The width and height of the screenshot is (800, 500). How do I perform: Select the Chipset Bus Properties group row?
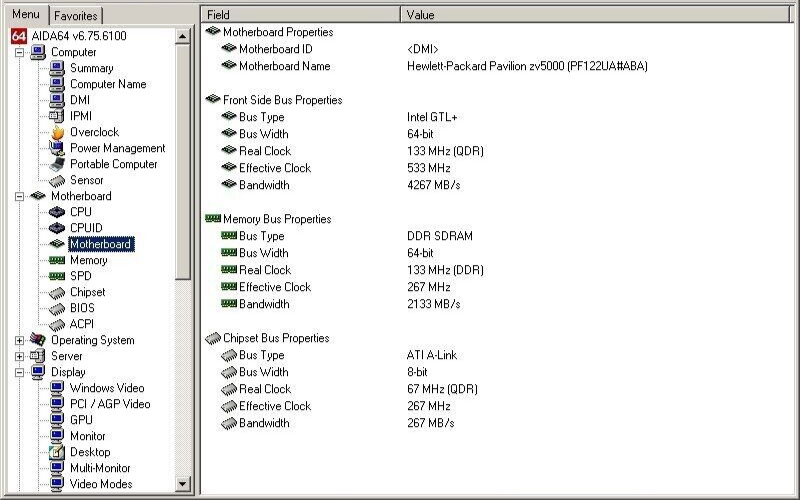pos(276,338)
